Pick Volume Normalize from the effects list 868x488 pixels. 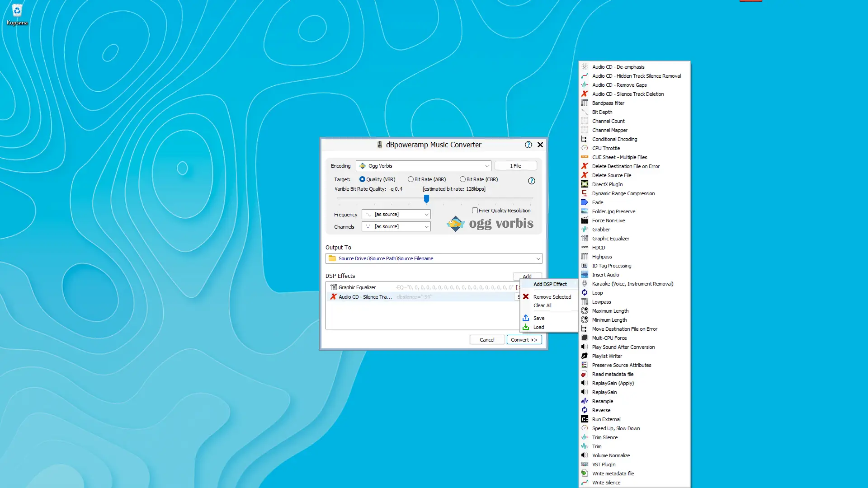coord(611,455)
